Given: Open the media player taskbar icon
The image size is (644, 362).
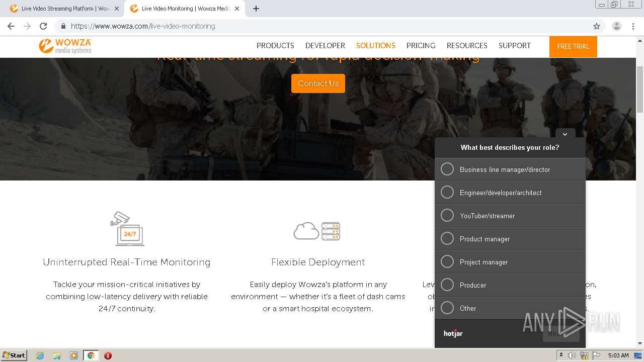Looking at the screenshot, I should tap(74, 355).
